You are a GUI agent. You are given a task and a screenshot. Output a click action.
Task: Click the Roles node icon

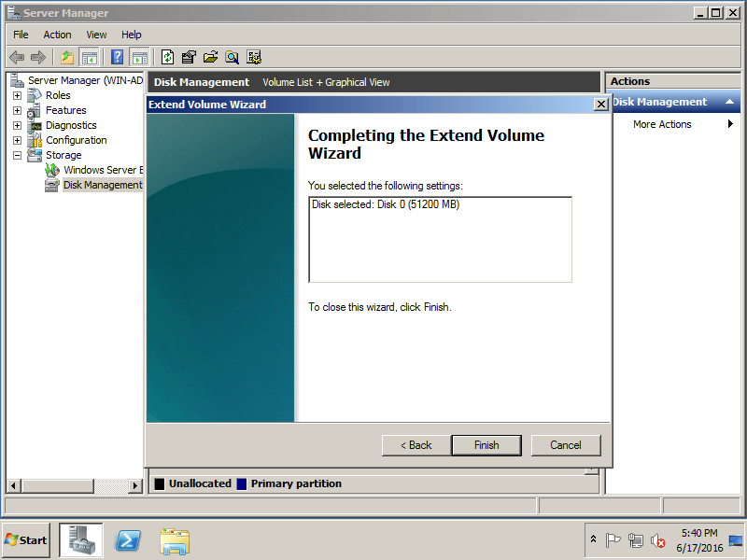coord(35,95)
